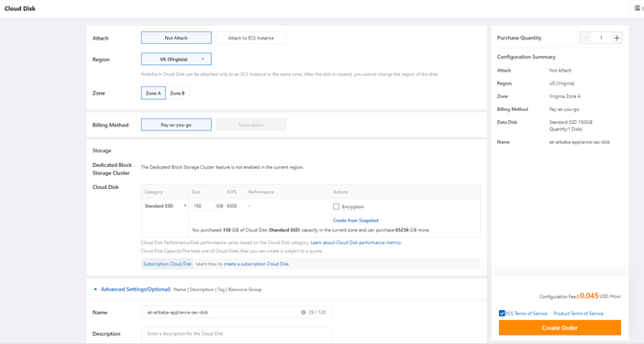Click the Name input field

point(236,313)
